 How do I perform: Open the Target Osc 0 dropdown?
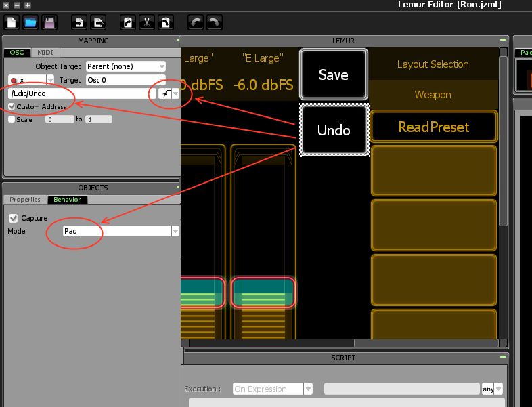coord(162,80)
